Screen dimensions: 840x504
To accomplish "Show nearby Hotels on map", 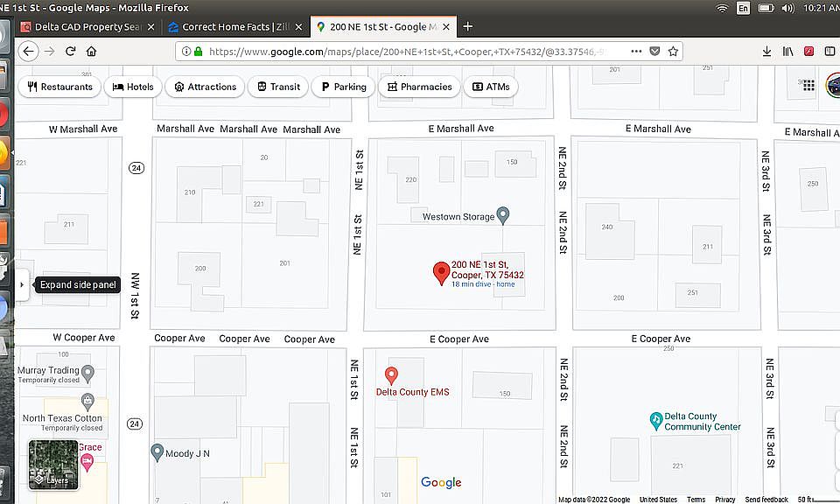I will (133, 87).
